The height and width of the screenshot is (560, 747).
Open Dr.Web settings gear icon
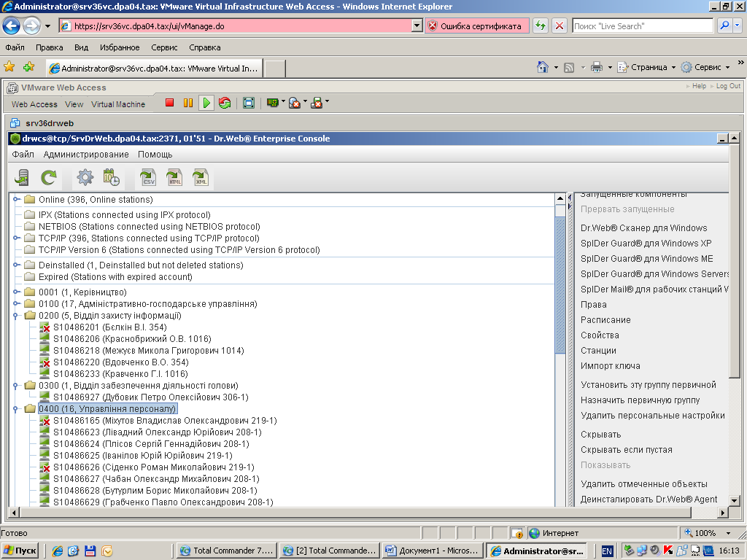pyautogui.click(x=85, y=177)
